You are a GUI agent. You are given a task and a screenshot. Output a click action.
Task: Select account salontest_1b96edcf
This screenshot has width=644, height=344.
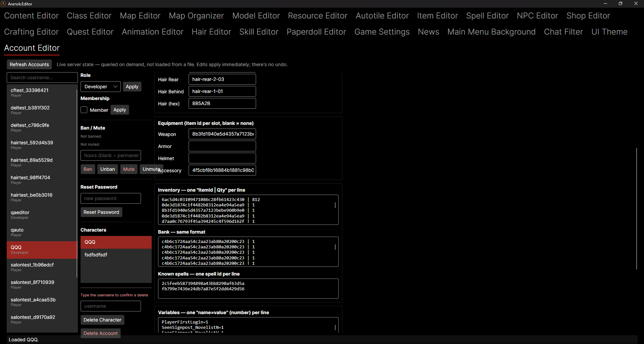(x=42, y=267)
